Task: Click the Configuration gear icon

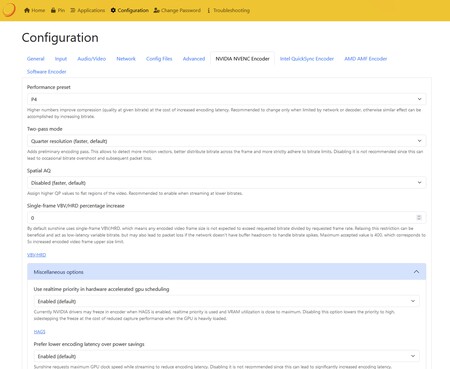Action: tap(113, 10)
